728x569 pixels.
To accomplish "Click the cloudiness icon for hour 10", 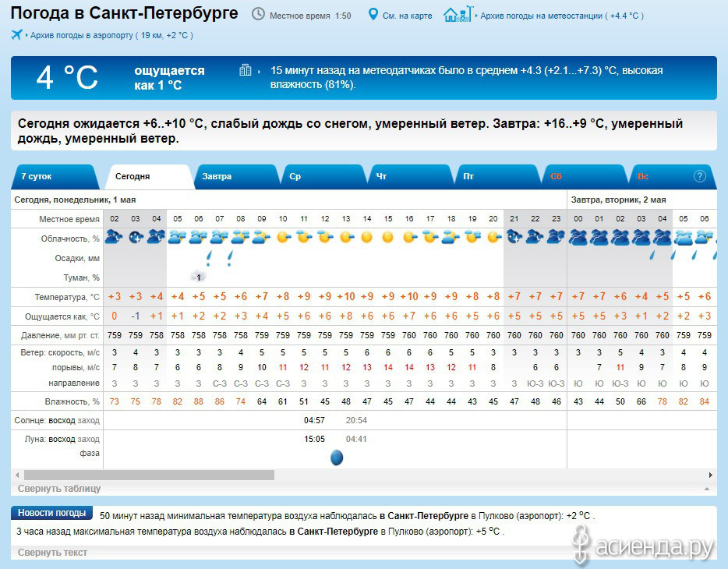I will [x=283, y=238].
